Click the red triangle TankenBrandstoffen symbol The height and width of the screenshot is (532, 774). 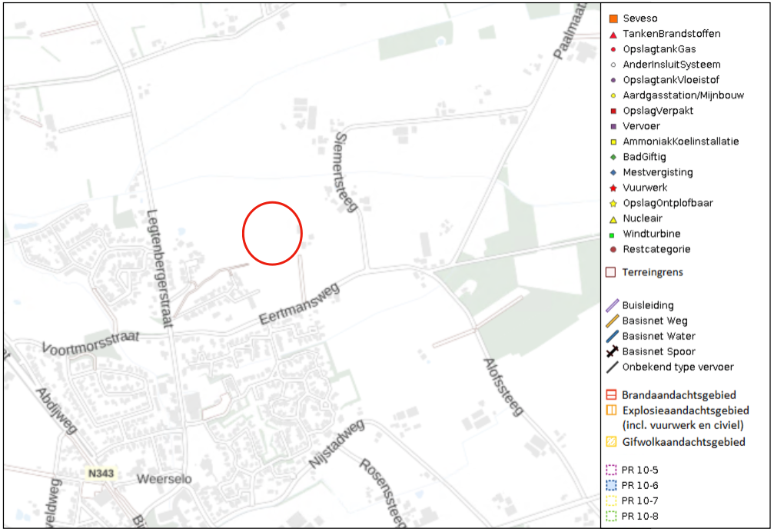[x=613, y=35]
